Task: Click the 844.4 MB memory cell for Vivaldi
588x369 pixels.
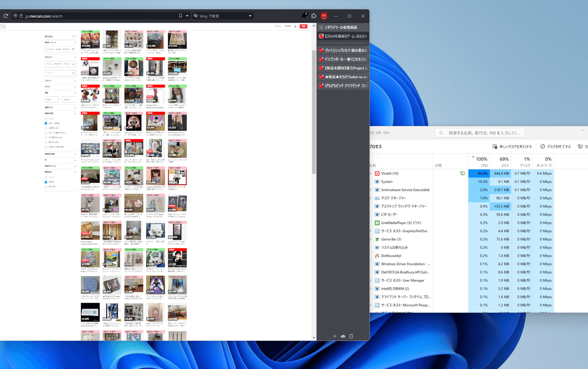Action: pyautogui.click(x=500, y=173)
